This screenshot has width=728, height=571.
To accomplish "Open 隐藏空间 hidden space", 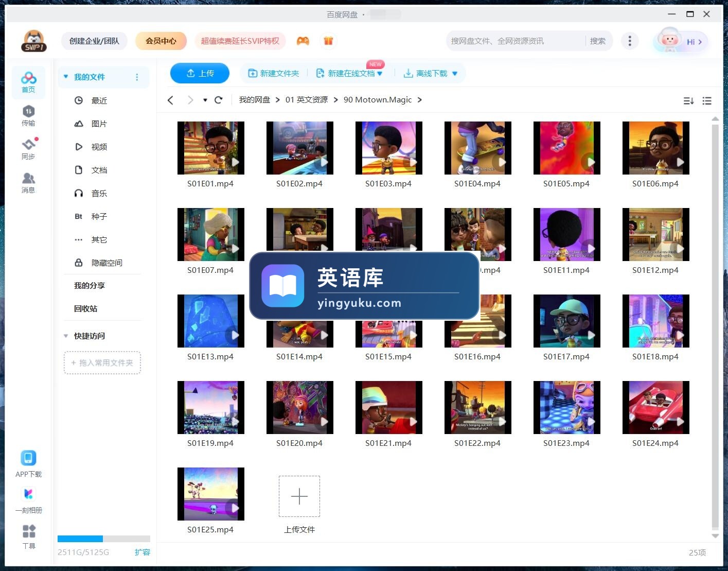I will pyautogui.click(x=106, y=263).
